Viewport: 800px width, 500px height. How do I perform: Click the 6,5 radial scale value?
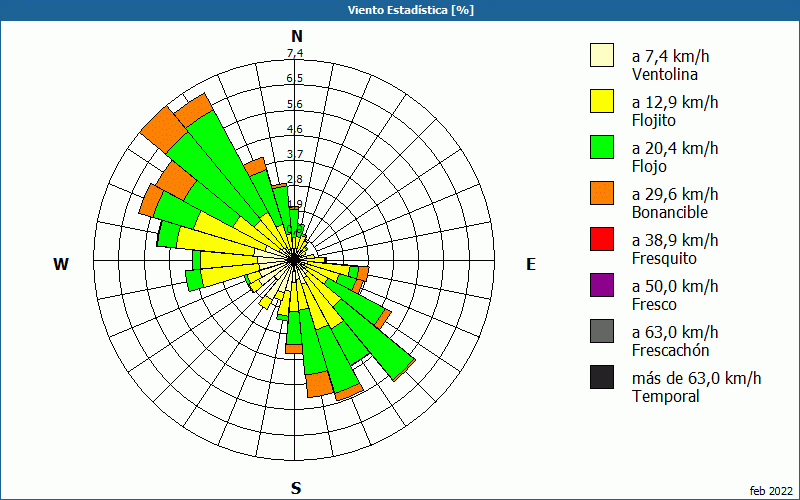295,78
